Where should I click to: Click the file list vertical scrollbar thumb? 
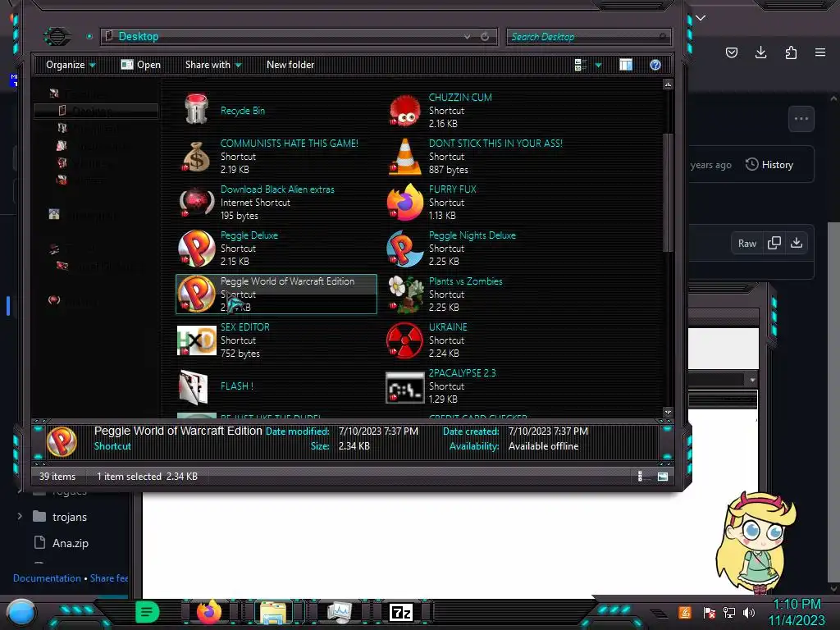point(668,192)
